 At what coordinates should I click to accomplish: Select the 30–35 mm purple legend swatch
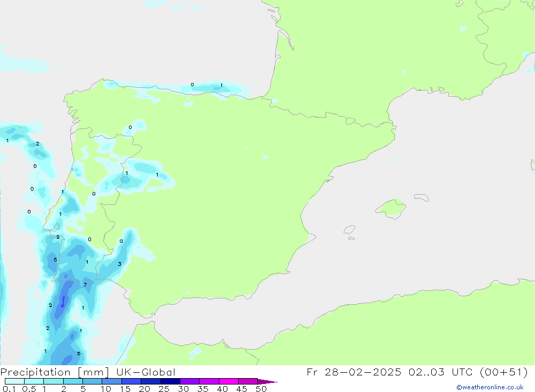pos(189,381)
